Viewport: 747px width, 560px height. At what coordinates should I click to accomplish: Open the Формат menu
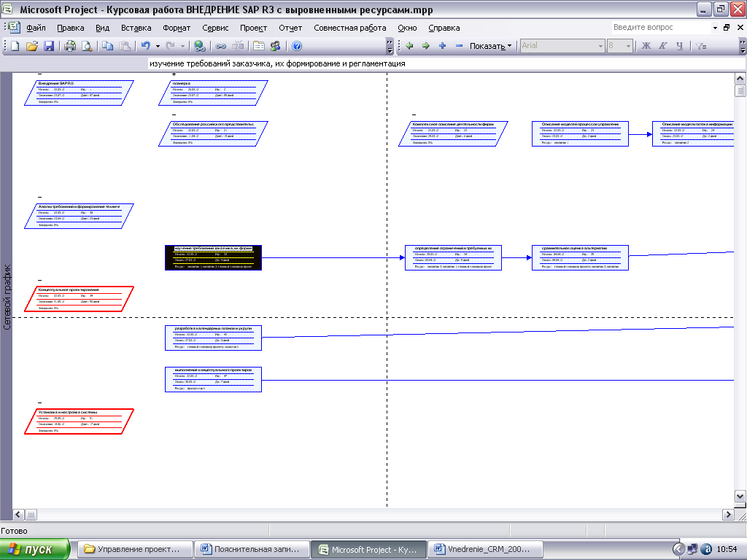(x=177, y=28)
